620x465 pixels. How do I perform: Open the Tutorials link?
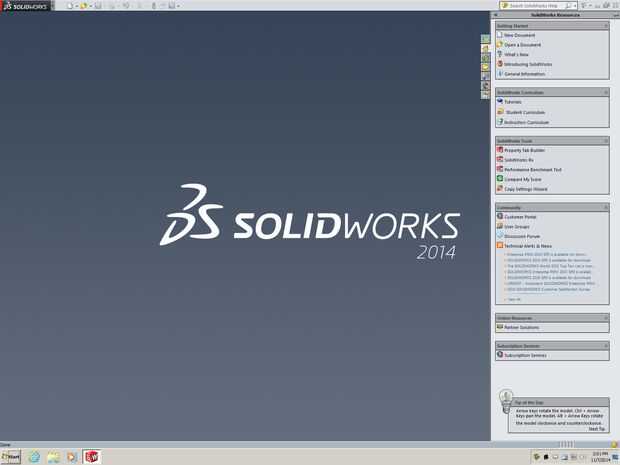coord(512,102)
